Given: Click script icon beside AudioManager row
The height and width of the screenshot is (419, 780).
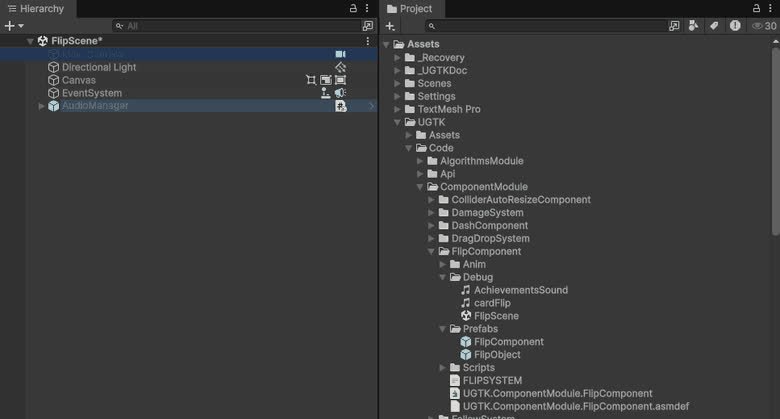Looking at the screenshot, I should (340, 106).
